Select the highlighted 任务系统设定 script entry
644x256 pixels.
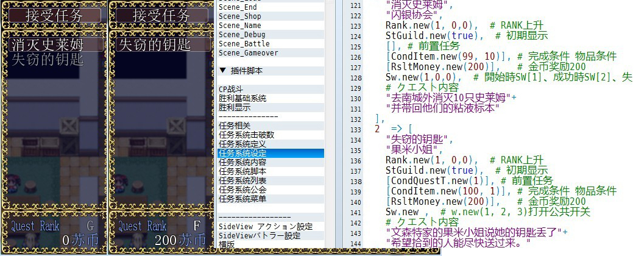coord(271,153)
